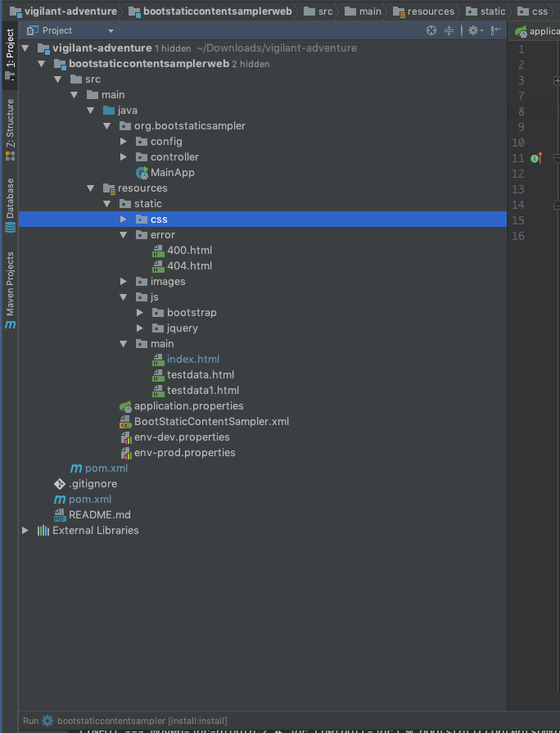Viewport: 560px width, 733px height.
Task: Switch to the 1: Project side tab
Action: pos(10,55)
